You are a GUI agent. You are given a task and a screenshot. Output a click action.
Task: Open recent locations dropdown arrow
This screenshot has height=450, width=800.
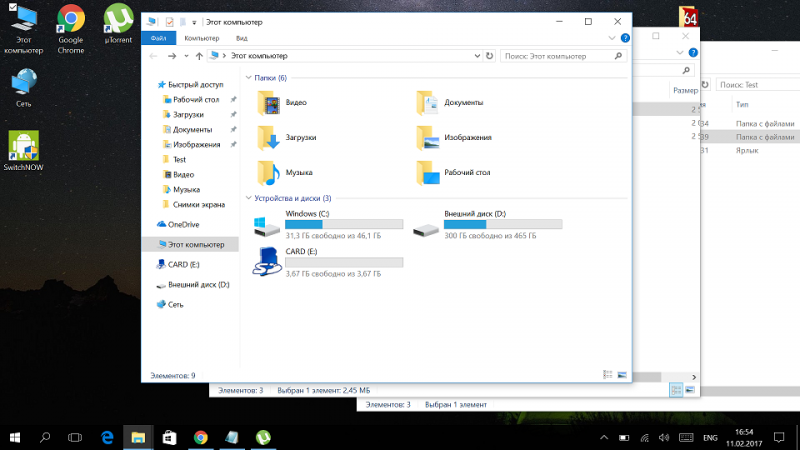(x=186, y=56)
